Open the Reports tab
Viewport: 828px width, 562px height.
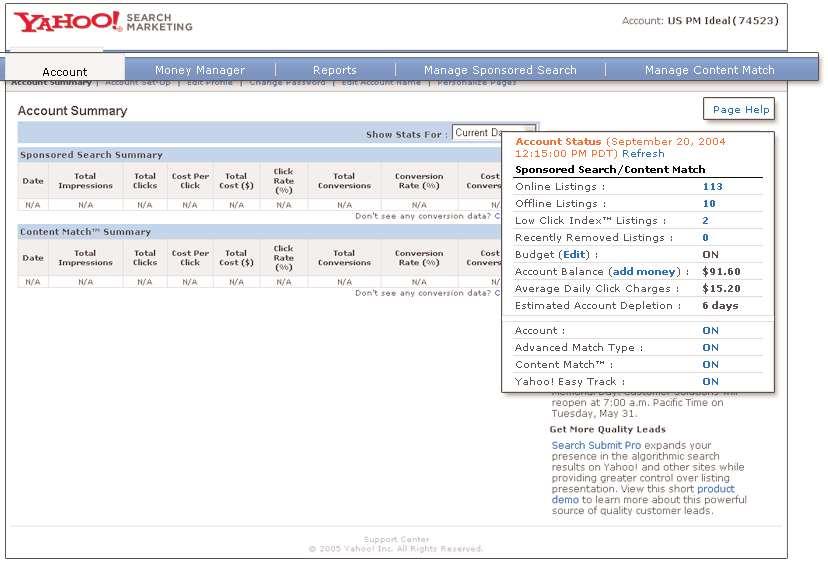pos(334,70)
